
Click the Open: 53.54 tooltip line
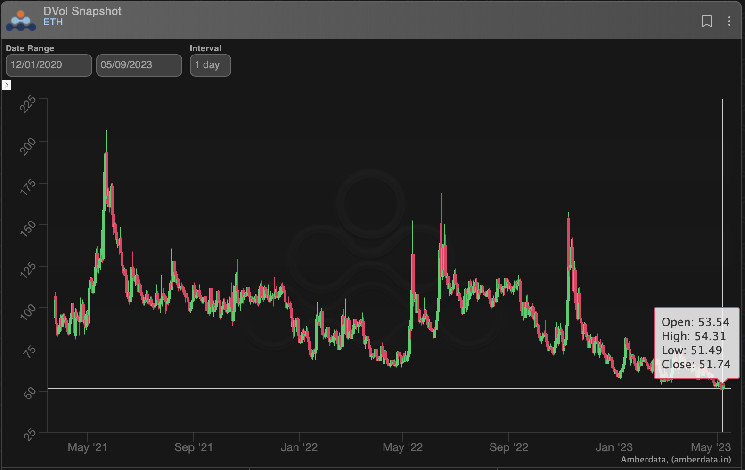pyautogui.click(x=695, y=322)
